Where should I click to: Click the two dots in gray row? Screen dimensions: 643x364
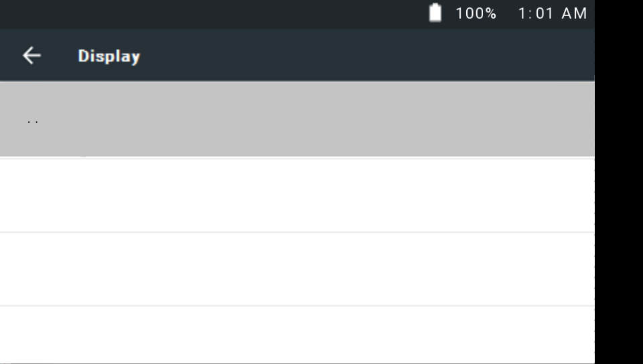pos(33,122)
